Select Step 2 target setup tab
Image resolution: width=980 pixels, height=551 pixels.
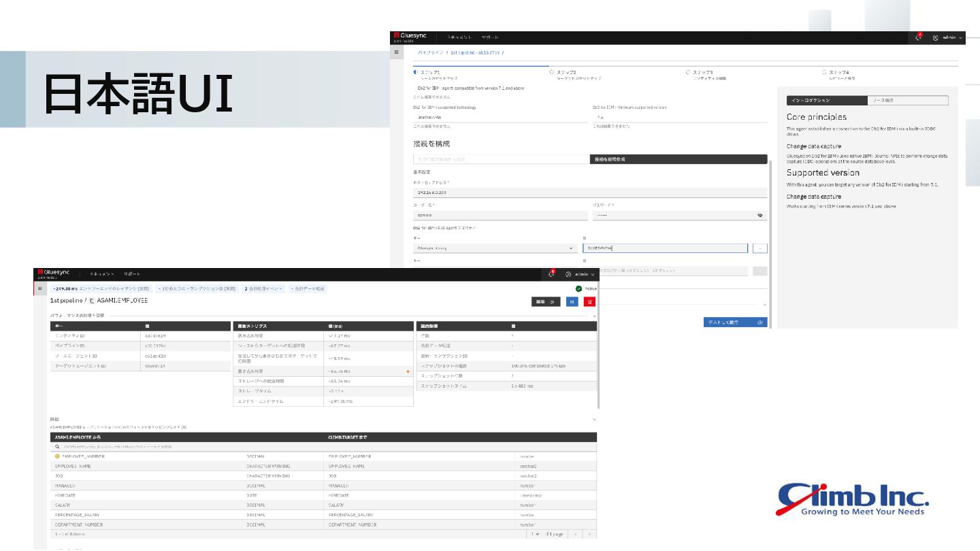pyautogui.click(x=576, y=75)
